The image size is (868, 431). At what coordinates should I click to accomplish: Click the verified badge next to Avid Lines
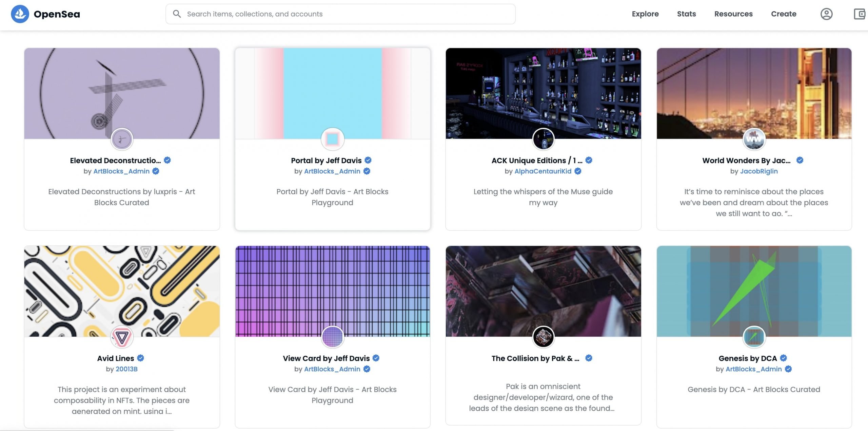tap(140, 358)
